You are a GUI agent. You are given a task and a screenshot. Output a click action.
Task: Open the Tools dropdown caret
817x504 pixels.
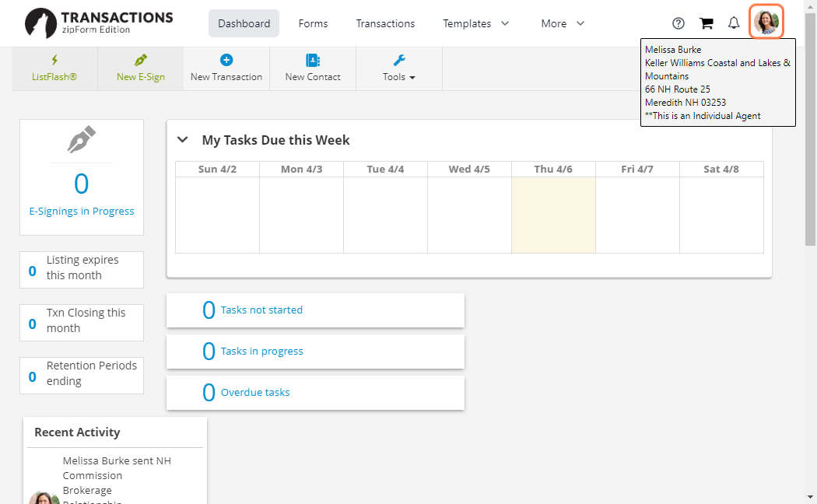coord(412,78)
